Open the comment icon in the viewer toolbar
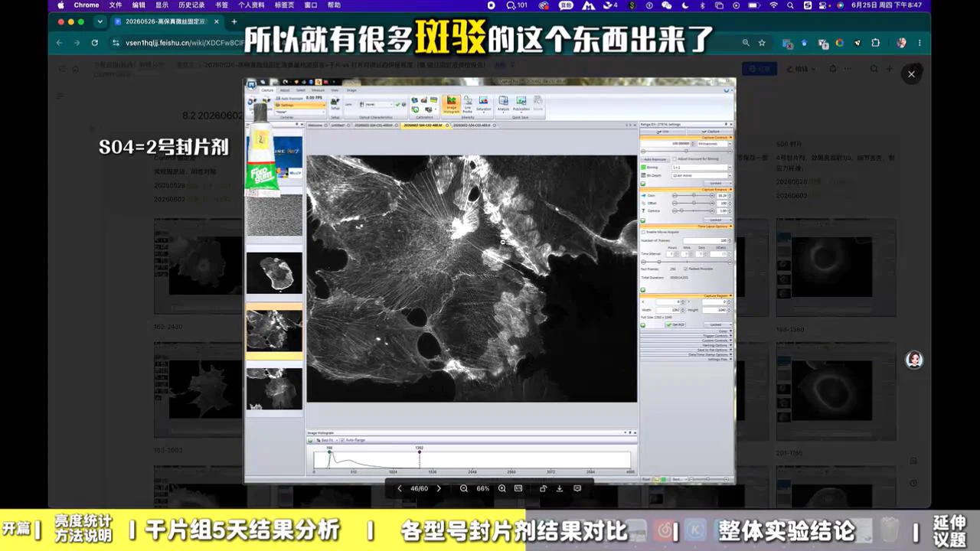980x551 pixels. click(577, 488)
